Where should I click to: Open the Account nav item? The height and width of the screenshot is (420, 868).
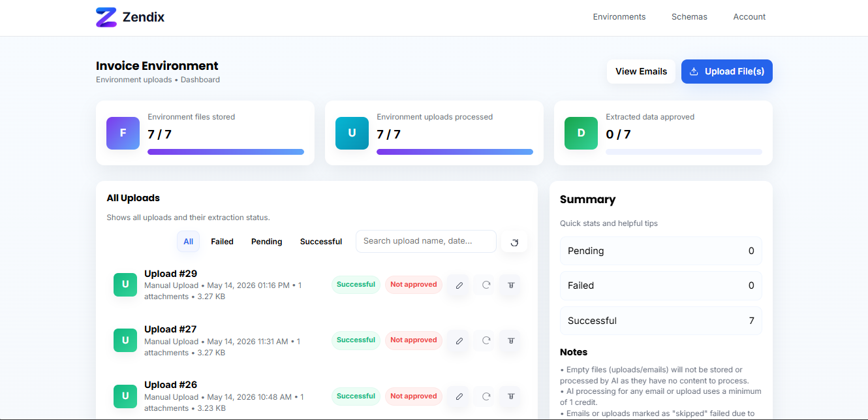749,17
